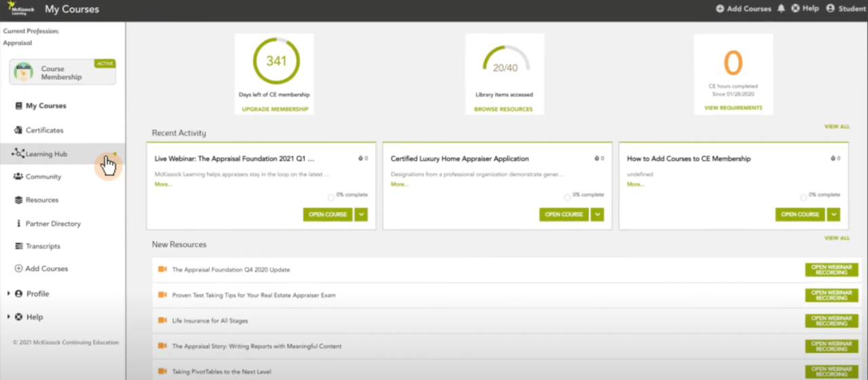Open Add Courses in the top bar
This screenshot has width=868, height=380.
coord(743,9)
